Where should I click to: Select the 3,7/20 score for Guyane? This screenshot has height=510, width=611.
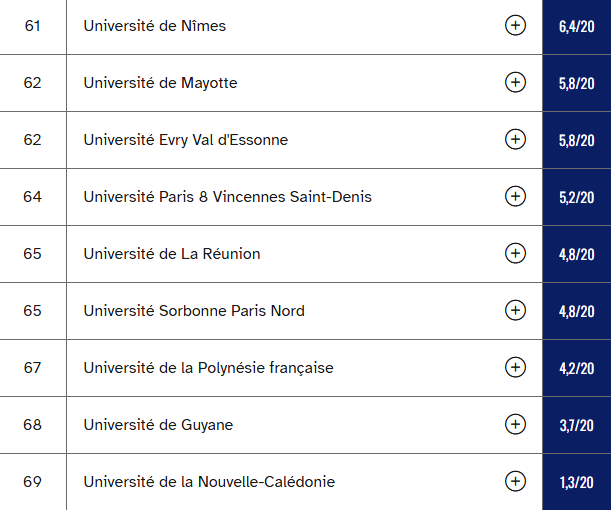577,425
